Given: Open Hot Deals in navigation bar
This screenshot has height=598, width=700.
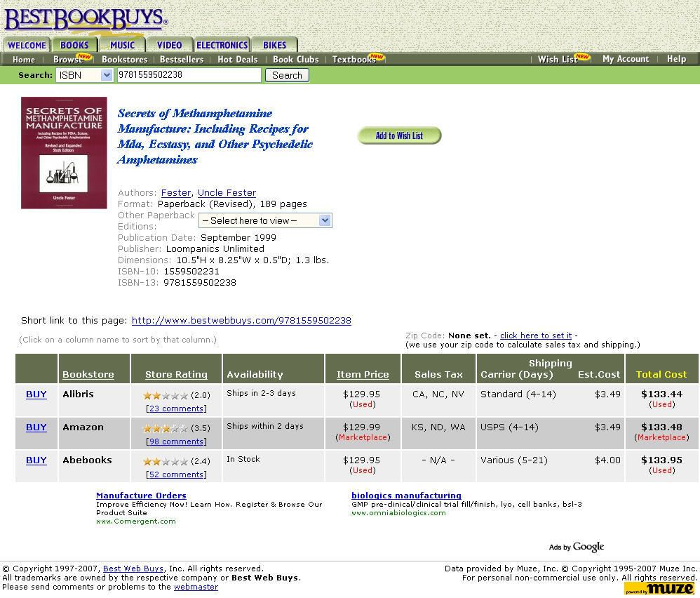Looking at the screenshot, I should coord(238,60).
